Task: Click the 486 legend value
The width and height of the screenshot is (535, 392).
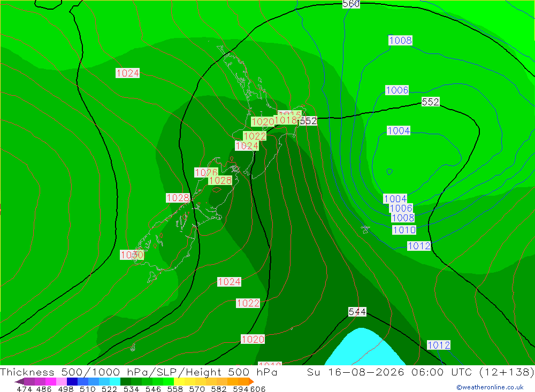Action: pos(44,389)
